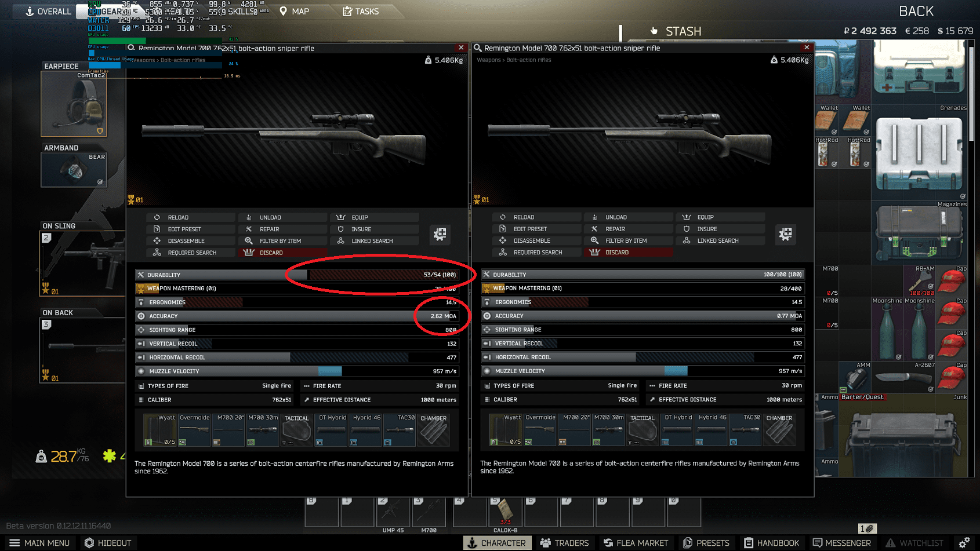This screenshot has width=980, height=551.
Task: Click Insure in left rifle window
Action: pos(375,229)
